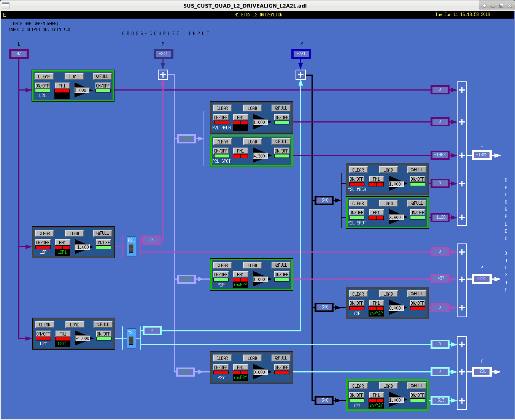Open the FULL menu of the P2L MECH filter
Image resolution: width=515 pixels, height=420 pixels.
coord(281,108)
